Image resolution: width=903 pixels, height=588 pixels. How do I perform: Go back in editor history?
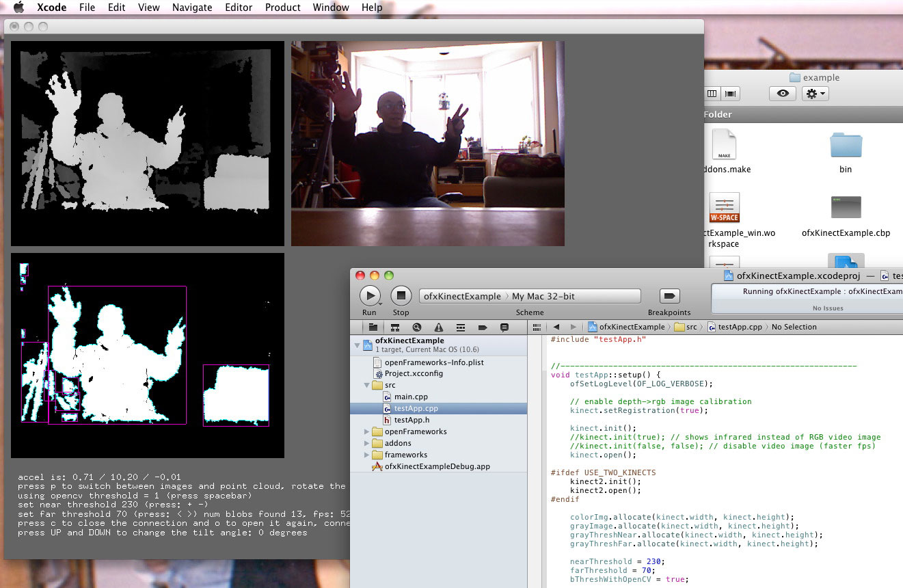tap(556, 328)
